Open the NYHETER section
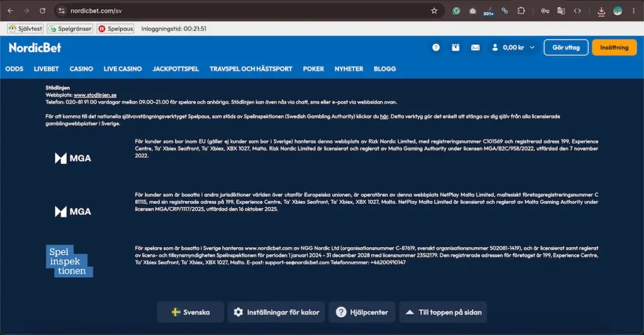 348,69
